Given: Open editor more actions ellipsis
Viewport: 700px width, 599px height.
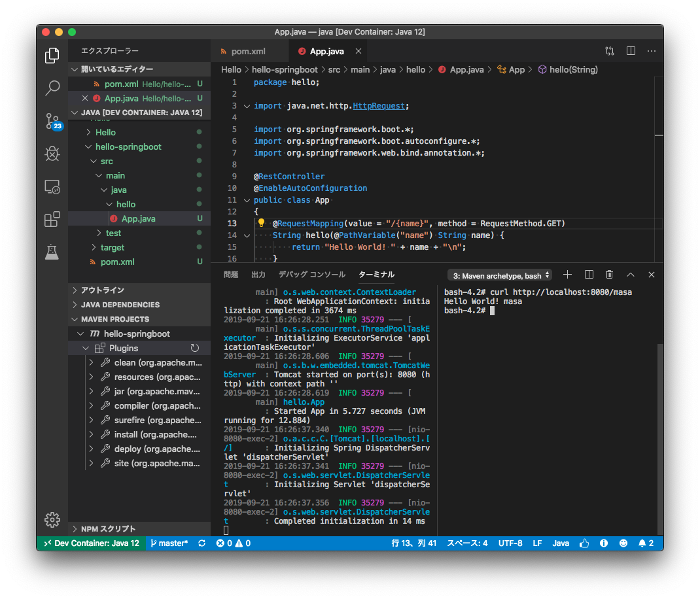Looking at the screenshot, I should pyautogui.click(x=652, y=51).
